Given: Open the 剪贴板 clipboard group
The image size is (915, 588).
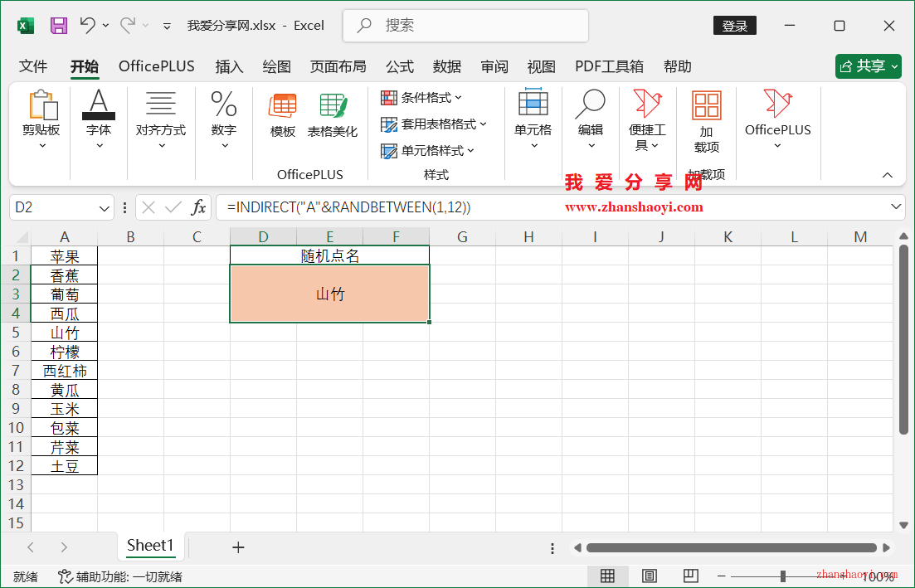Looking at the screenshot, I should tap(41, 119).
